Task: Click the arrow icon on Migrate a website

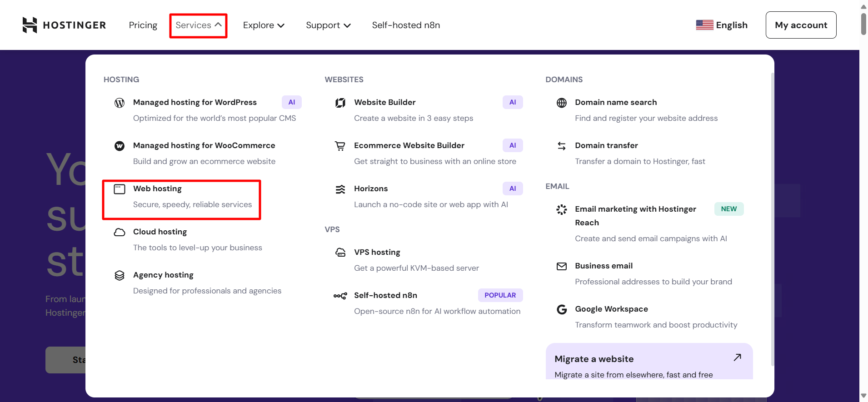Action: click(737, 357)
